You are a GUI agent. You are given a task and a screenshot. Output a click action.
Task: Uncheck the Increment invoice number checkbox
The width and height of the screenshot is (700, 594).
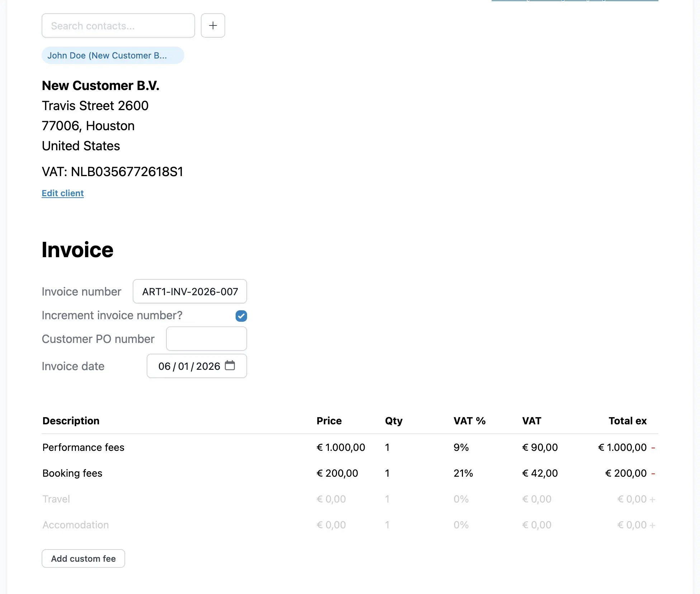tap(241, 316)
